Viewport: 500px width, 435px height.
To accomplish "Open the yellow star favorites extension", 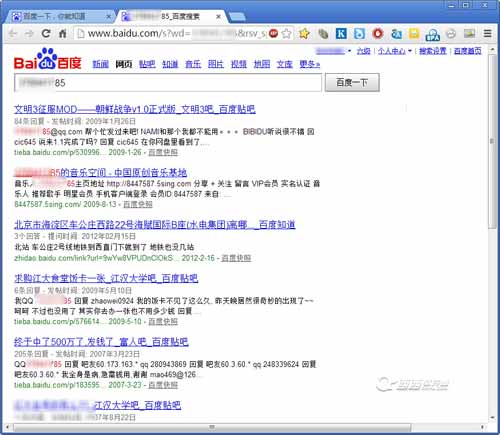I will 304,33.
